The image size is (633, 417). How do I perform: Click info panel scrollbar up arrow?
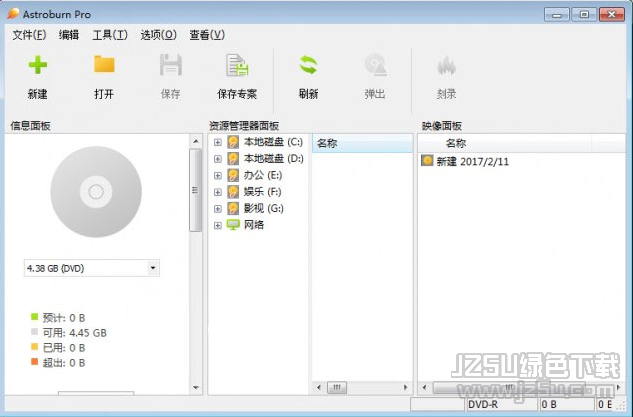tap(196, 141)
